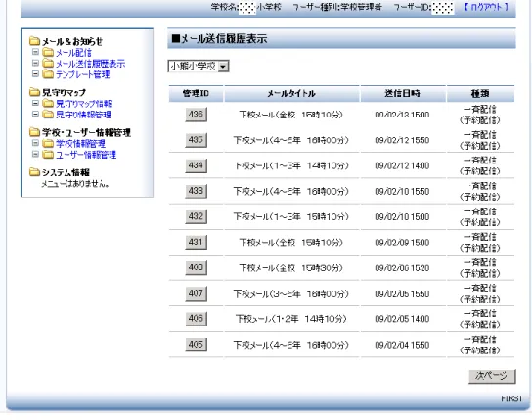The image size is (532, 420).
Task: Click the date 09/02/10 15:50
Action: coord(402,192)
